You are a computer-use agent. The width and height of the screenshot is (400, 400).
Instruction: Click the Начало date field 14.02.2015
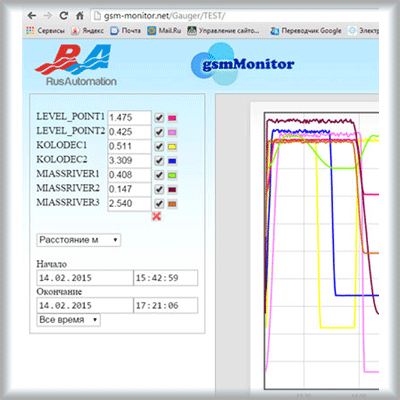tap(85, 278)
